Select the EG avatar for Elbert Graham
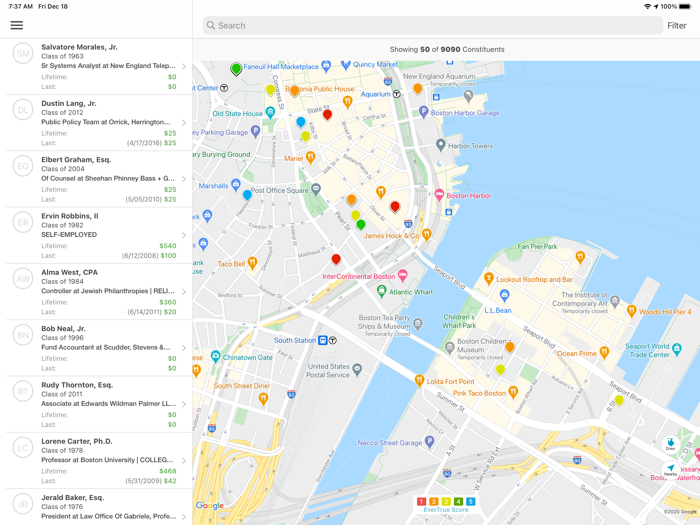The image size is (700, 525). pos(23,166)
